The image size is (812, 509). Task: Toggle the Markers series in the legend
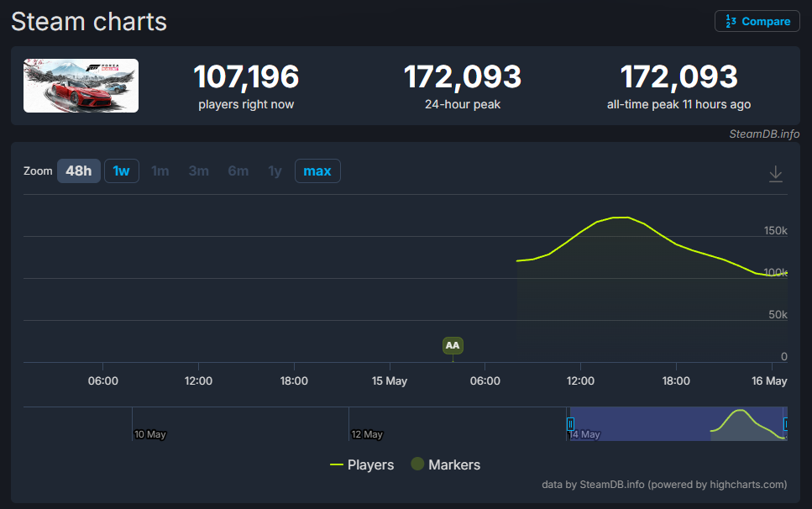pos(446,464)
